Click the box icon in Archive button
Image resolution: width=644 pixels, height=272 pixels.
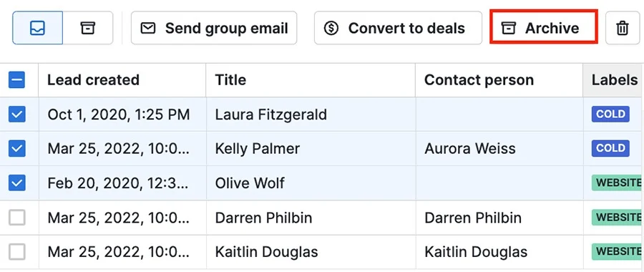coord(509,29)
